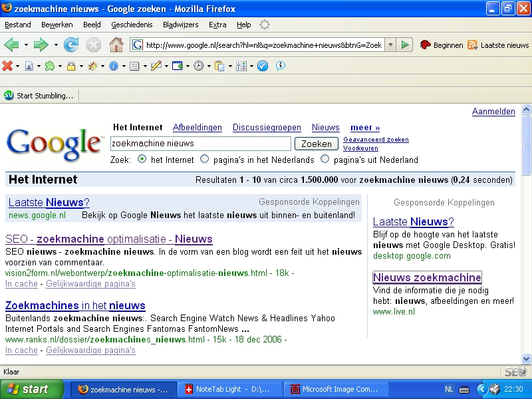532x399 pixels.
Task: Go forward with the green right arrow
Action: tap(41, 45)
